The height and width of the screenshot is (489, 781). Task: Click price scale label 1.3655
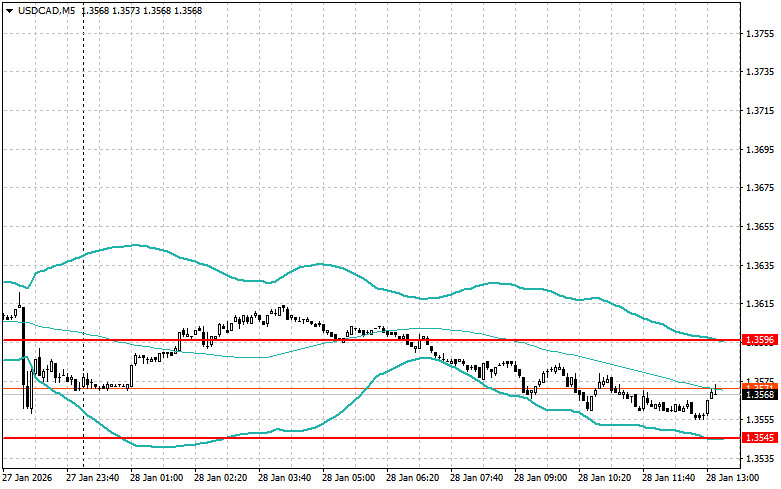pyautogui.click(x=760, y=227)
